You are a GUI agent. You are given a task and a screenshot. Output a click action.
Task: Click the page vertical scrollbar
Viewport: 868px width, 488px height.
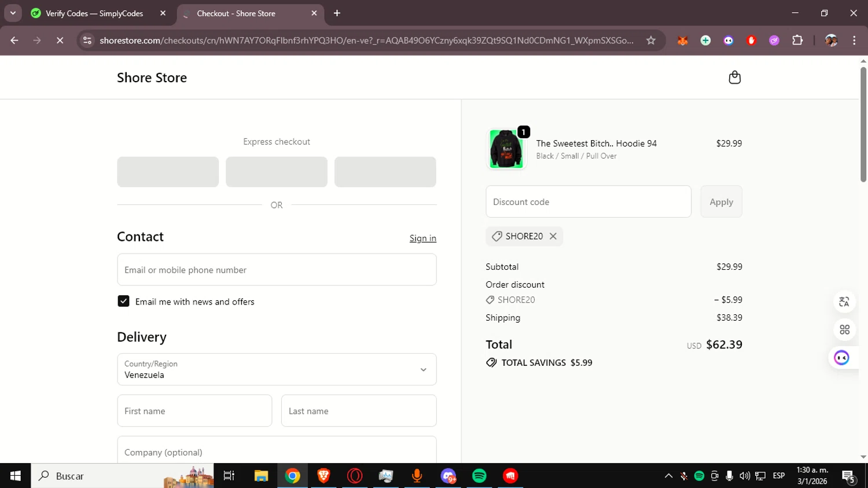point(863,124)
